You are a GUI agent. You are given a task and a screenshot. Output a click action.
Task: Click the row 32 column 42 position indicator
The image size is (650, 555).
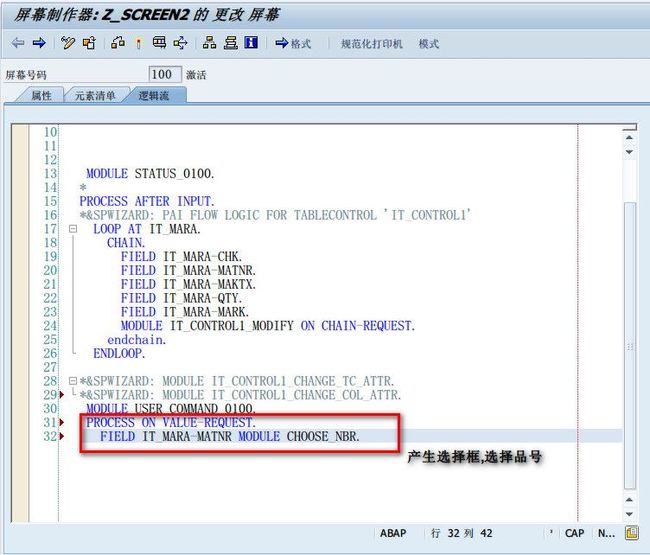point(461,533)
